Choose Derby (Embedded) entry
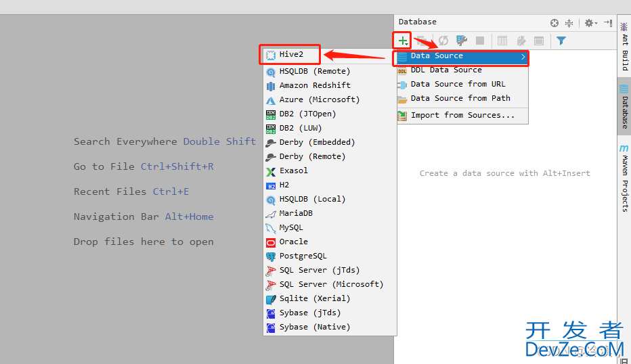 [x=330, y=142]
